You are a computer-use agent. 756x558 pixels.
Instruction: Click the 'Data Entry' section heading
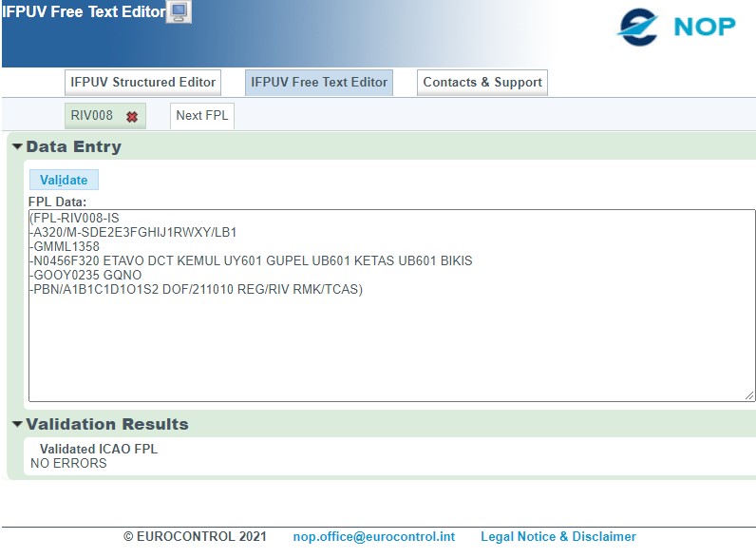click(x=74, y=146)
